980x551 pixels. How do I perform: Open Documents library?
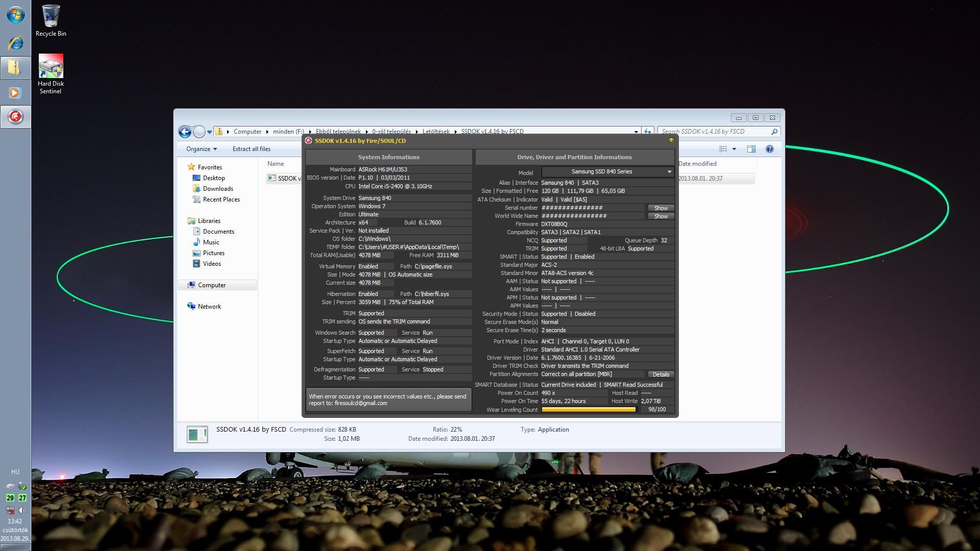click(213, 232)
